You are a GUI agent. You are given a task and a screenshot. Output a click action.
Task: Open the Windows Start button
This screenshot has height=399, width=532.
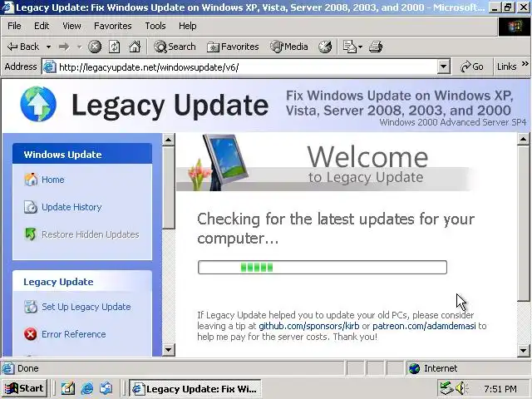(24, 388)
